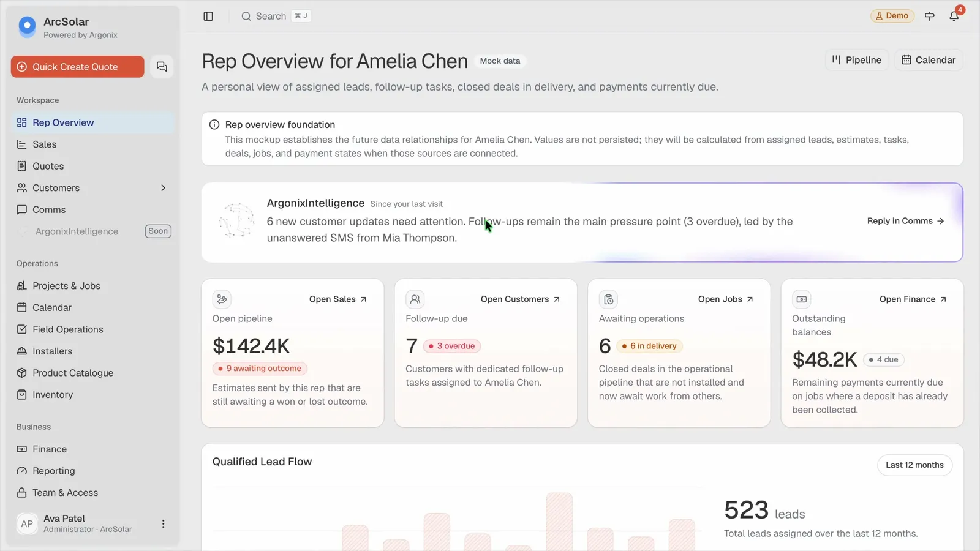Screen dimensions: 980x551
Task: Open Team & Access
Action: pos(92,493)
